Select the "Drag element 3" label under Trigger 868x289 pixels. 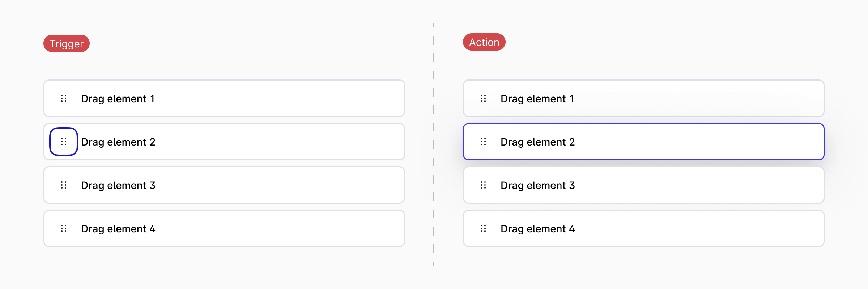tap(118, 185)
